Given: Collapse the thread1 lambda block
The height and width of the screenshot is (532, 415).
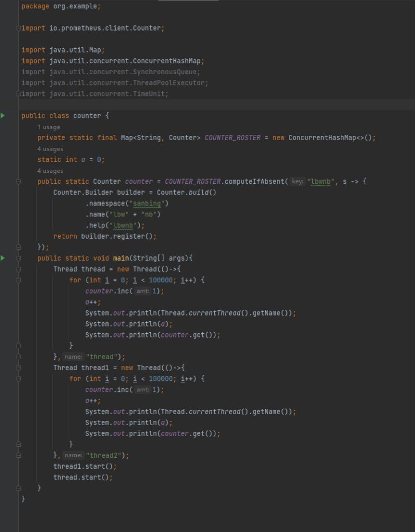Looking at the screenshot, I should (18, 367).
